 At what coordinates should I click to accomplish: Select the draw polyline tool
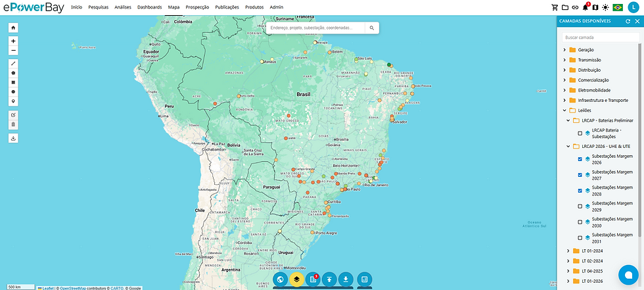click(x=13, y=63)
